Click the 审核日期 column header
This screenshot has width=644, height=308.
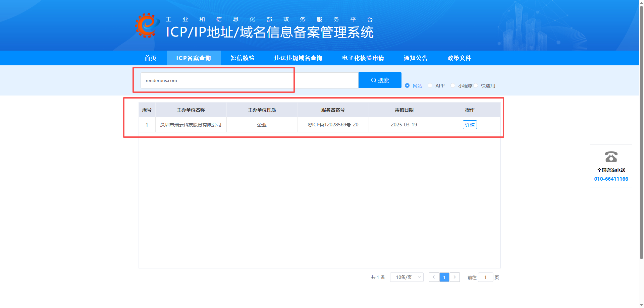point(404,110)
